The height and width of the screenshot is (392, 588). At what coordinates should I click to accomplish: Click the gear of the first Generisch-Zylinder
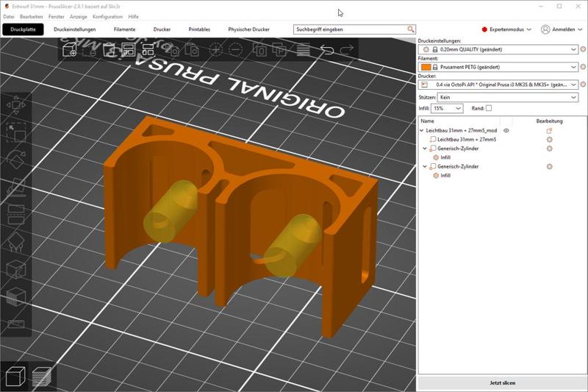549,149
